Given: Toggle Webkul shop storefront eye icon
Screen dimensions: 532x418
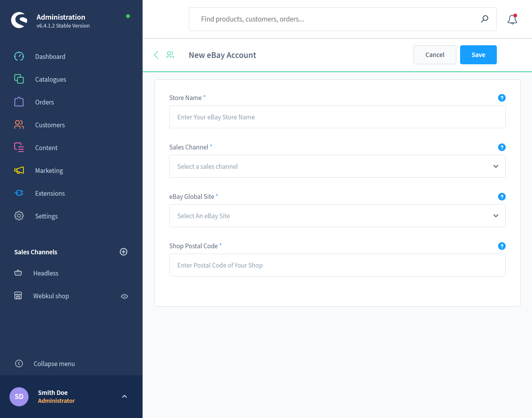Looking at the screenshot, I should point(125,296).
